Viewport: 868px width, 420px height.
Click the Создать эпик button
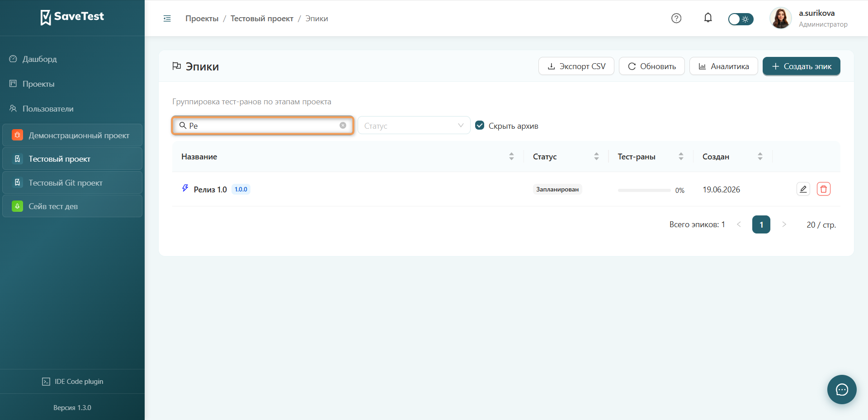[801, 66]
